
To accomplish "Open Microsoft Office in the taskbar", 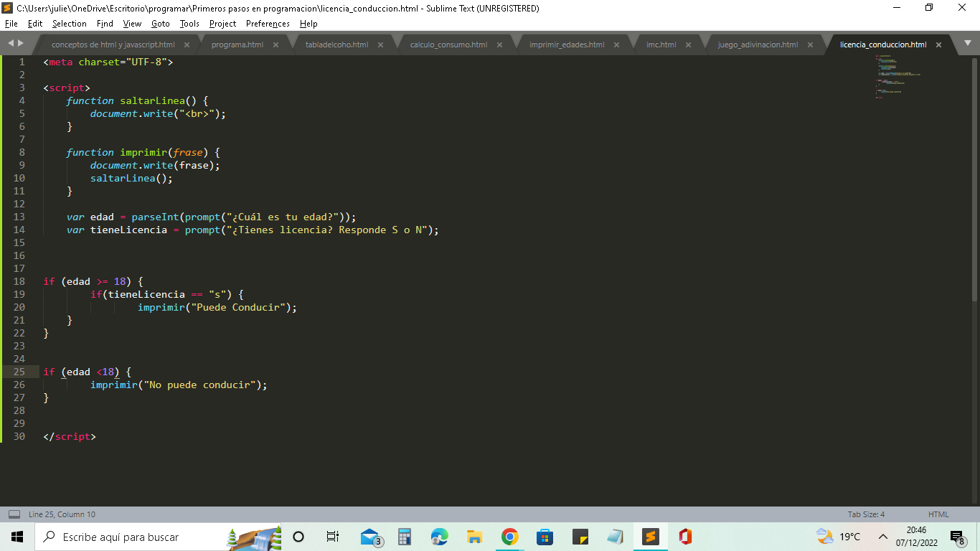I will [x=685, y=537].
